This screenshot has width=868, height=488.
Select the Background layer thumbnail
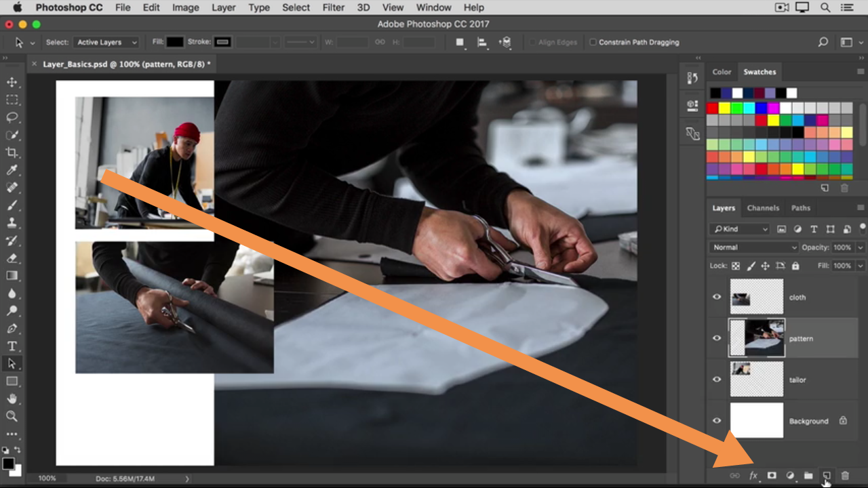pos(756,421)
